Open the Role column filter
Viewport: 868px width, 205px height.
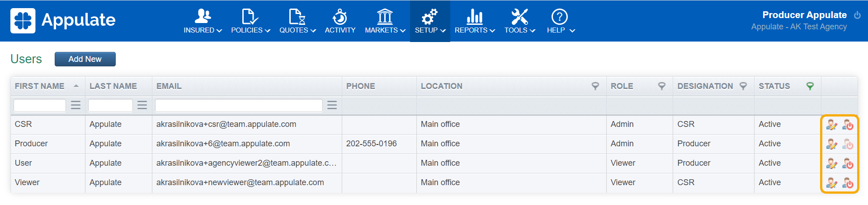(x=661, y=86)
